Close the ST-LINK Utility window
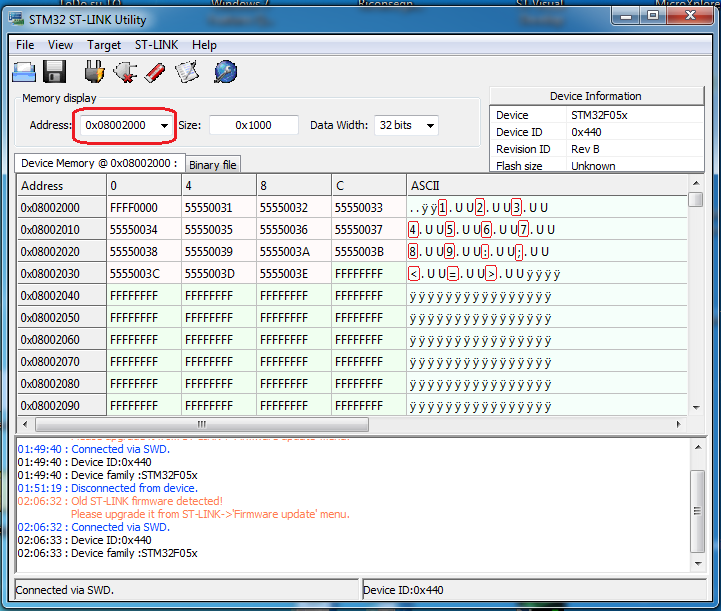Screen dimensions: 721x611 point(690,16)
